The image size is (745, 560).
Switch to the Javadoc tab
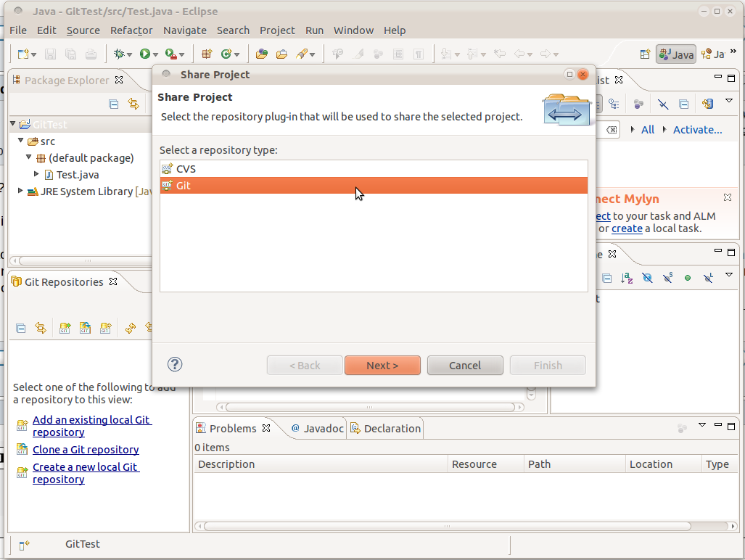tap(318, 429)
